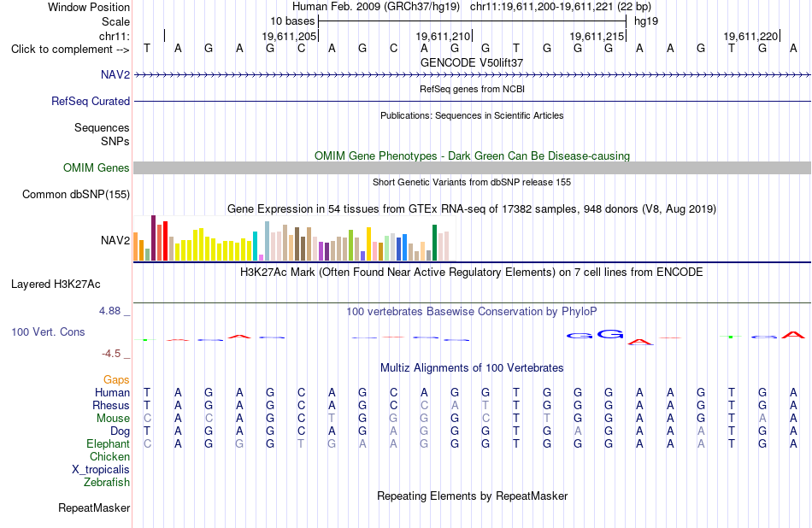
Task: Click the tall light-blue bar in GTEx chart
Action: pos(268,241)
